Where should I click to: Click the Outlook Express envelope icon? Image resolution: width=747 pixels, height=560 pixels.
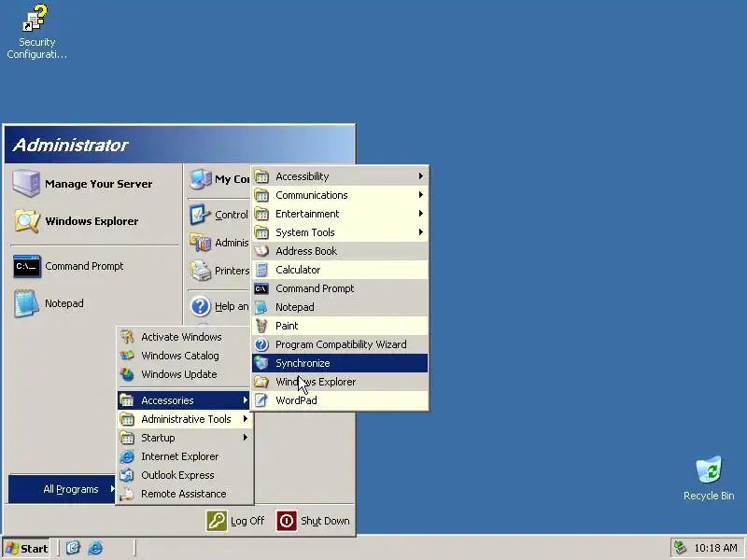(x=127, y=475)
